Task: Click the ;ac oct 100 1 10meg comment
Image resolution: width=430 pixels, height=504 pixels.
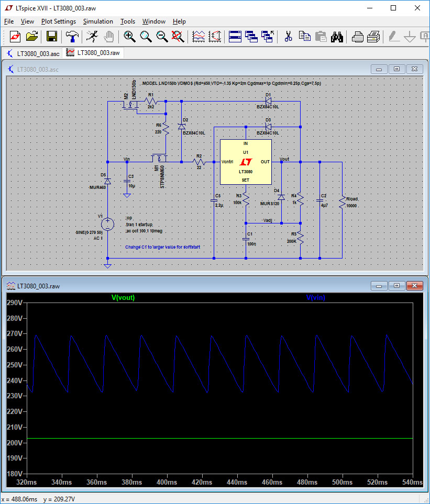Action: (144, 231)
